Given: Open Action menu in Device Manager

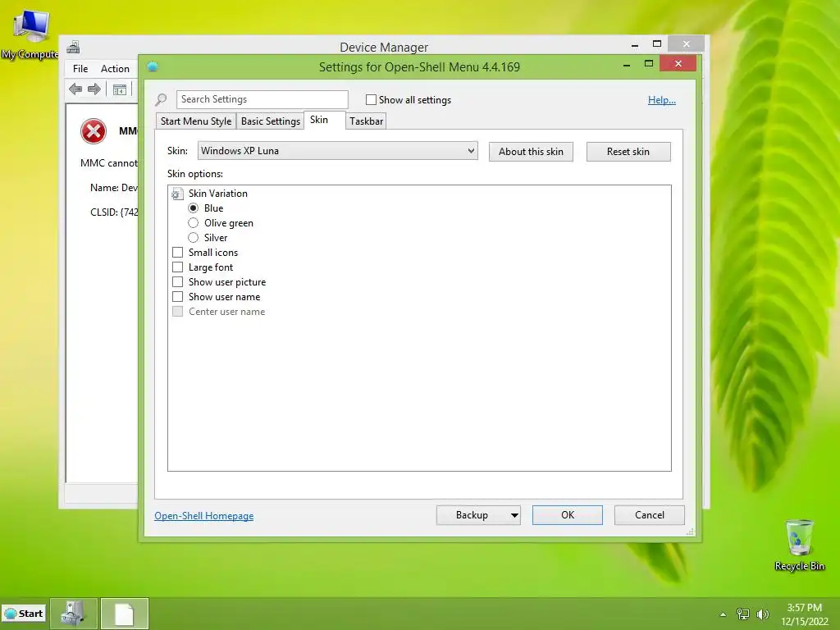Looking at the screenshot, I should tap(115, 69).
